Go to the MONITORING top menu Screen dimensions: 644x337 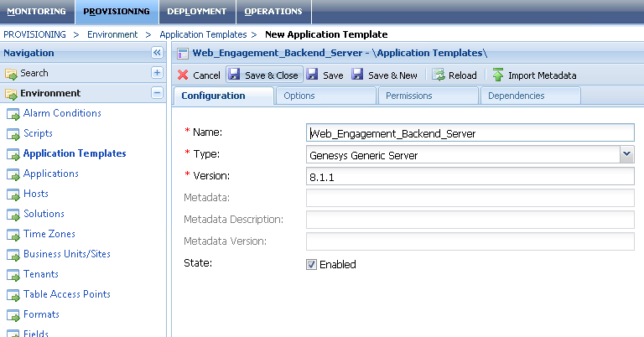[36, 11]
